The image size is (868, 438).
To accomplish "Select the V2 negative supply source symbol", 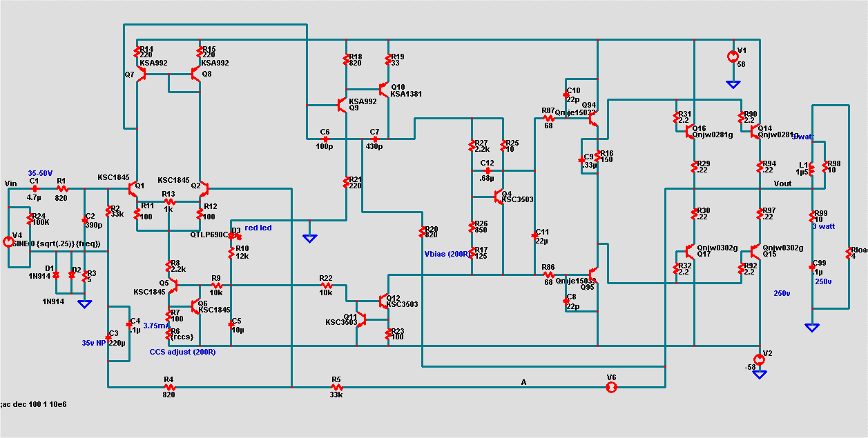I will [759, 359].
